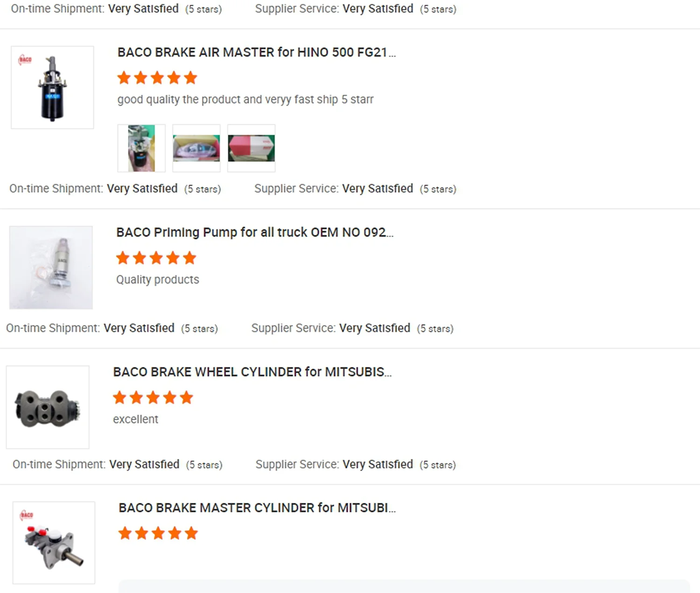View first review photo of air master
The height and width of the screenshot is (593, 700).
(141, 148)
